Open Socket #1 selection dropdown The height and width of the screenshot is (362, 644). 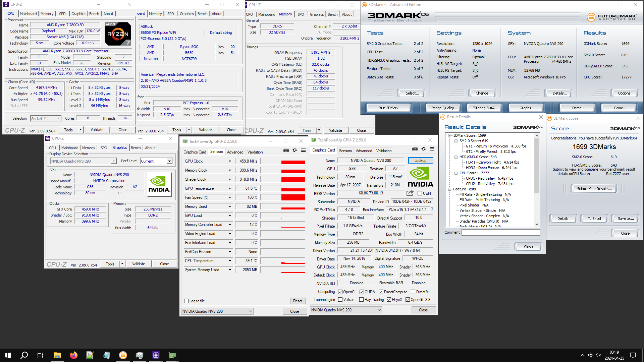coord(58,119)
